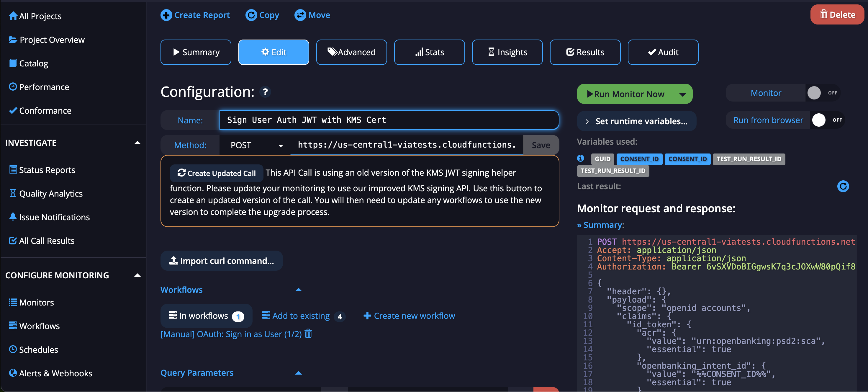Click the Create Report plus icon

[x=166, y=15]
